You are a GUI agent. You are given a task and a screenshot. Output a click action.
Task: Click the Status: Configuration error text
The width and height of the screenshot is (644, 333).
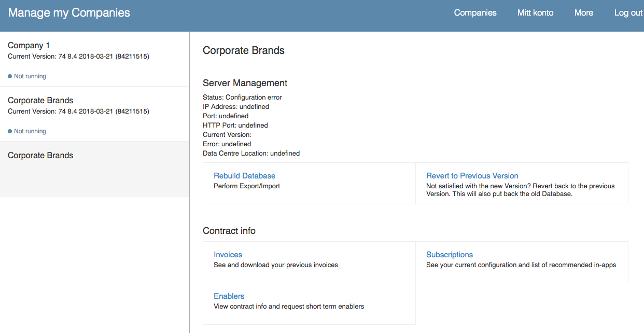pos(242,98)
